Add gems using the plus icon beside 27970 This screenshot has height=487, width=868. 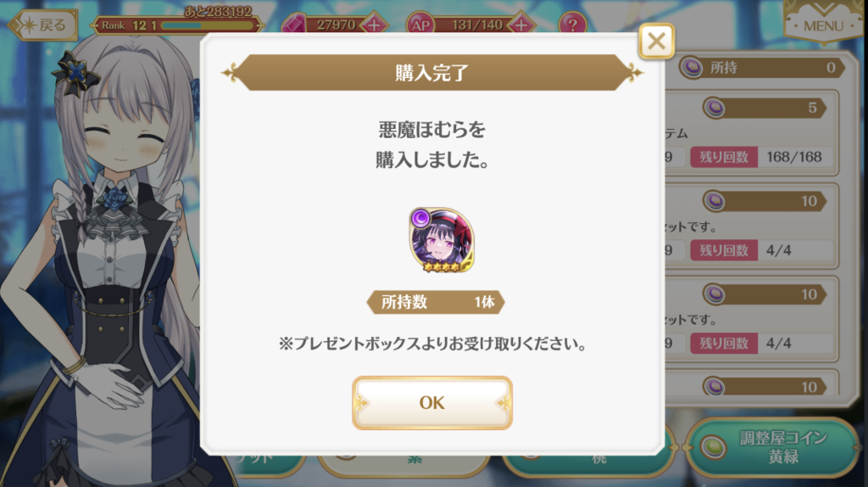coord(374,25)
